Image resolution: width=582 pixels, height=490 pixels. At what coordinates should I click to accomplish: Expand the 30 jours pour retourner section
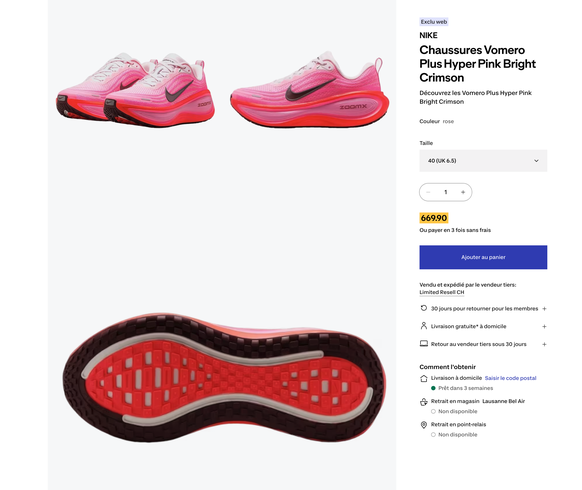coord(544,308)
